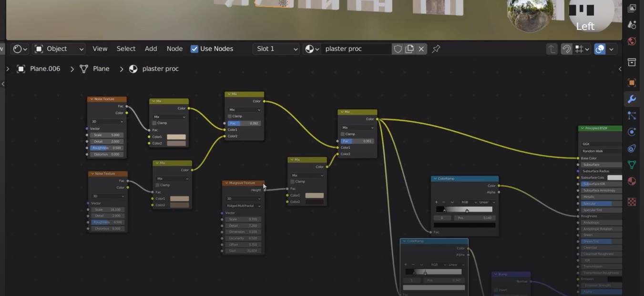The image size is (644, 296).
Task: Open the Add menu
Action: point(151,49)
